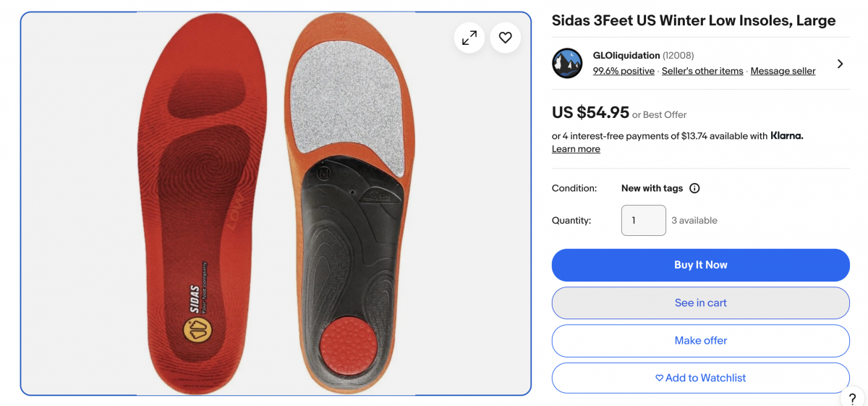Open GLOliquidation seller name link
Screen dimensions: 868x406
click(x=626, y=56)
